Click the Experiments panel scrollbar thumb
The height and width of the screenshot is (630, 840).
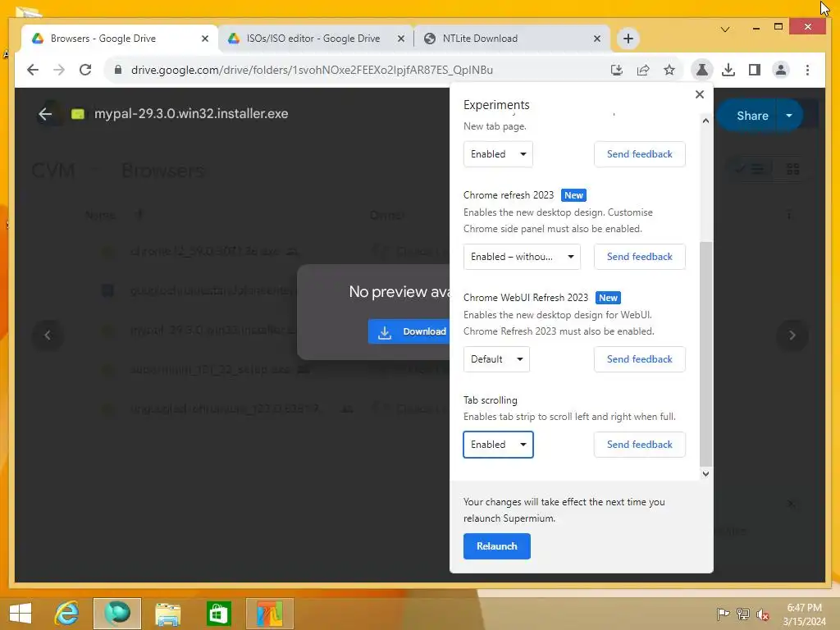706,354
